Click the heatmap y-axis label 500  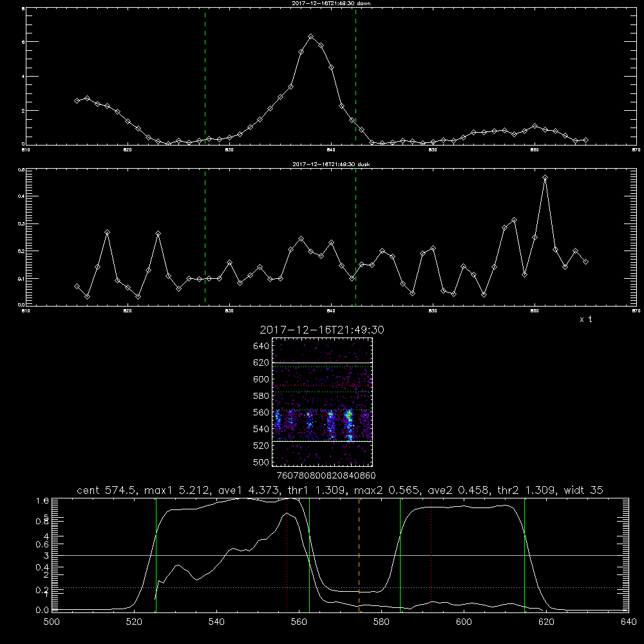click(x=261, y=462)
